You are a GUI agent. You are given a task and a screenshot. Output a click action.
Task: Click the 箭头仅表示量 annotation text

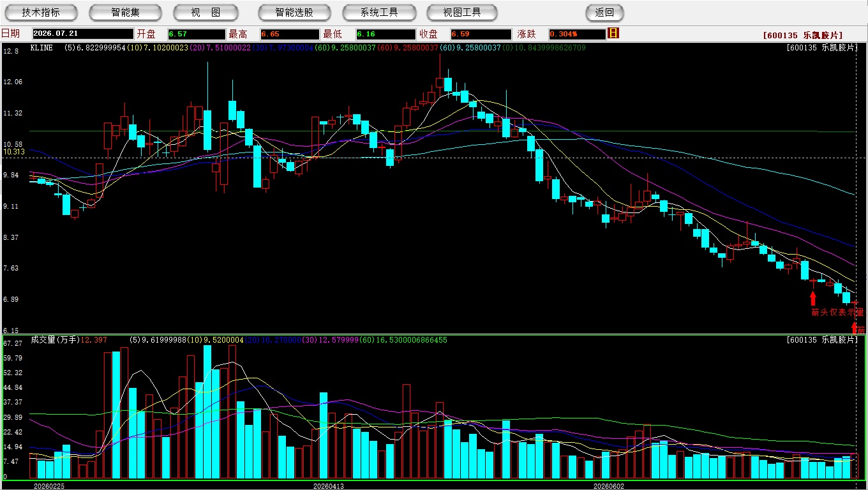(x=837, y=312)
